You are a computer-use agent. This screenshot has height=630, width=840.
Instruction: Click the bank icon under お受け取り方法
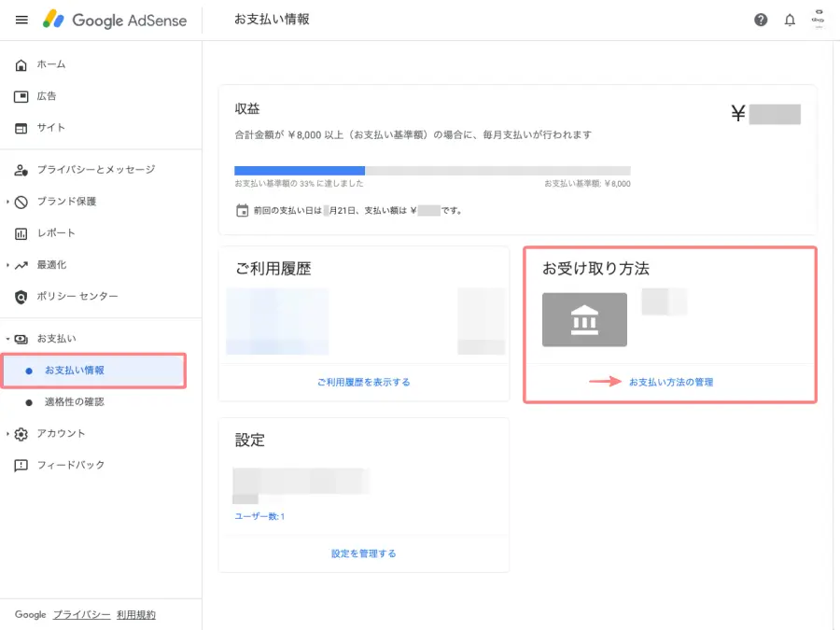coord(584,319)
